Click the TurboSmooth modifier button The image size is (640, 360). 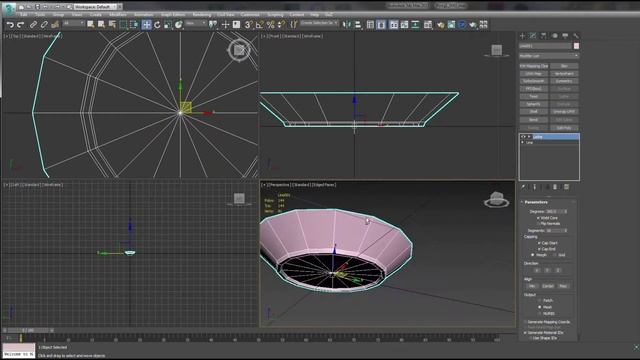click(x=533, y=81)
